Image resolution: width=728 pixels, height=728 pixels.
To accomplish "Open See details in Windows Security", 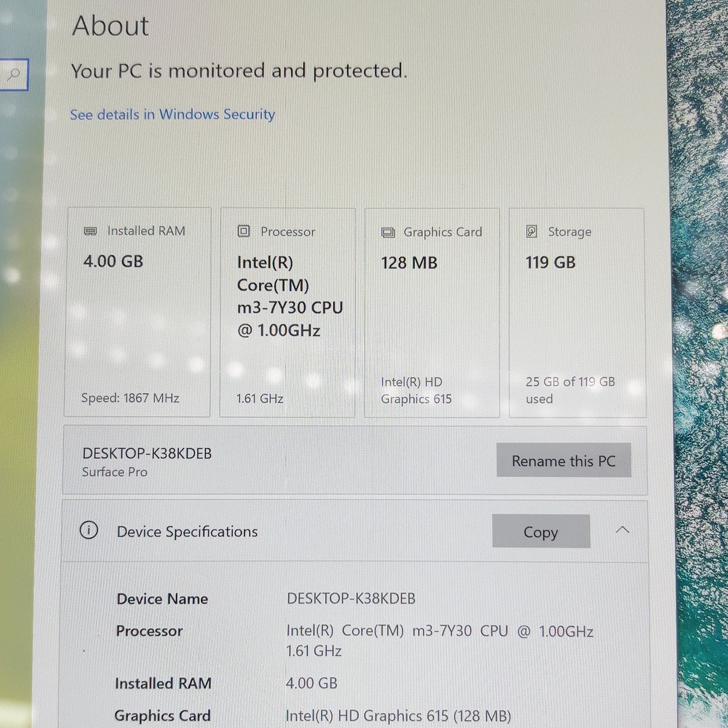I will (172, 115).
